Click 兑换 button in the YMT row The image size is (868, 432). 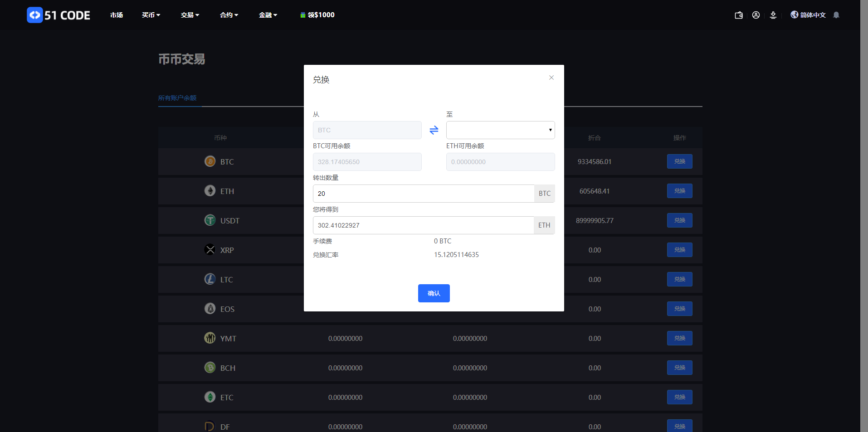(680, 338)
